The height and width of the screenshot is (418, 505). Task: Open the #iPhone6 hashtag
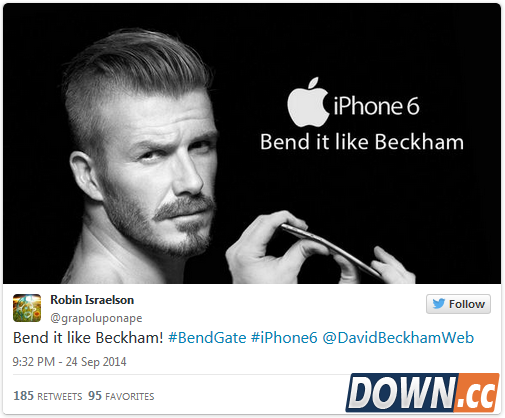(284, 338)
